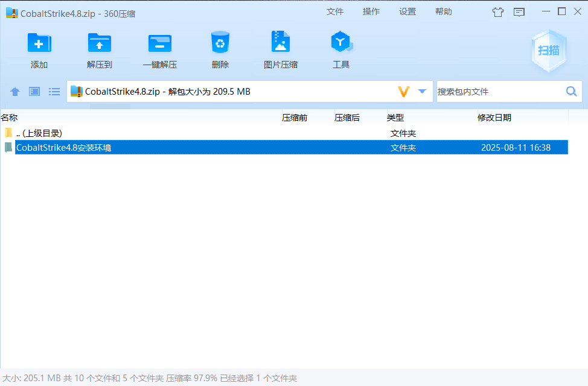The image size is (588, 386).
Task: Click the 添加 (Add) toolbar icon
Action: [39, 43]
